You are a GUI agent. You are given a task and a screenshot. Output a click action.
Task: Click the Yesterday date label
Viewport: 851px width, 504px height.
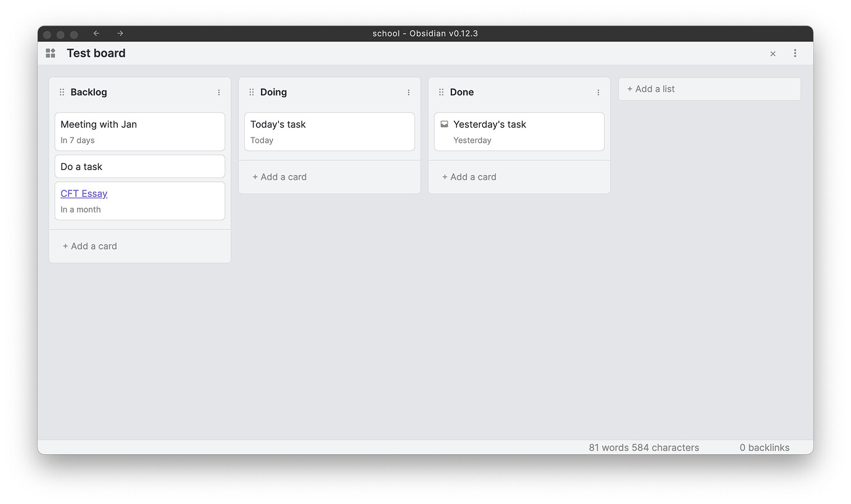[472, 140]
